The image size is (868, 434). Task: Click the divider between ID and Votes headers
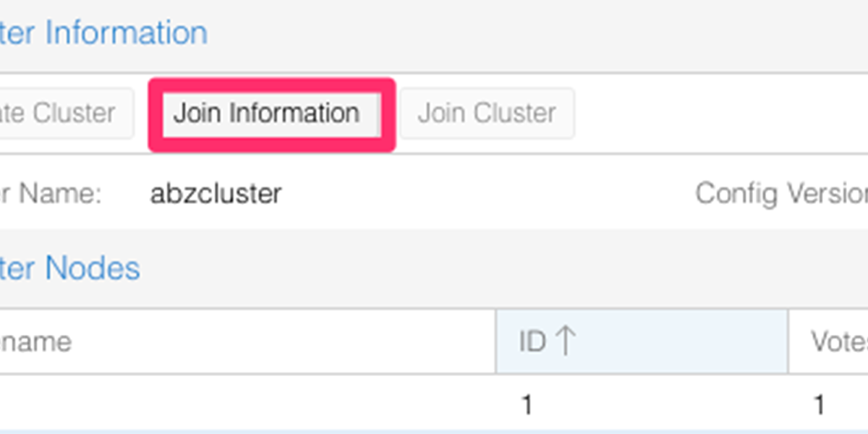788,341
